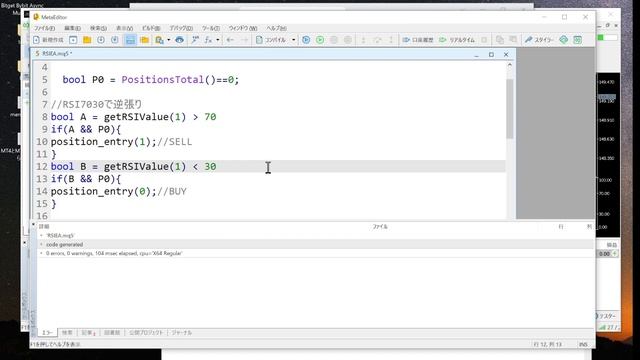Screen dimensions: 640x360
Task: Click the blue eye watch icon
Action: click(x=179, y=40)
